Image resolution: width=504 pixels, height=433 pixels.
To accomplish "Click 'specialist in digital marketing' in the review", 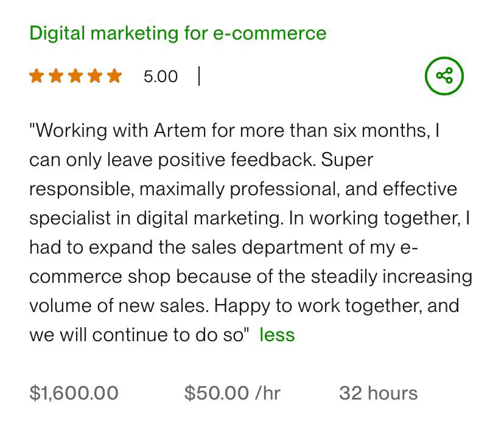I will coord(156,218).
